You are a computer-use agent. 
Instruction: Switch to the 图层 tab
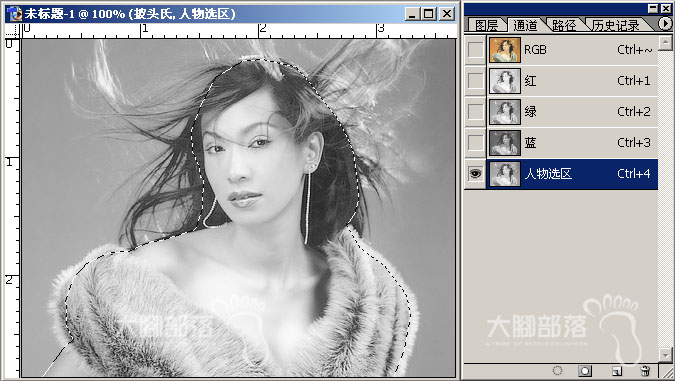click(x=486, y=25)
